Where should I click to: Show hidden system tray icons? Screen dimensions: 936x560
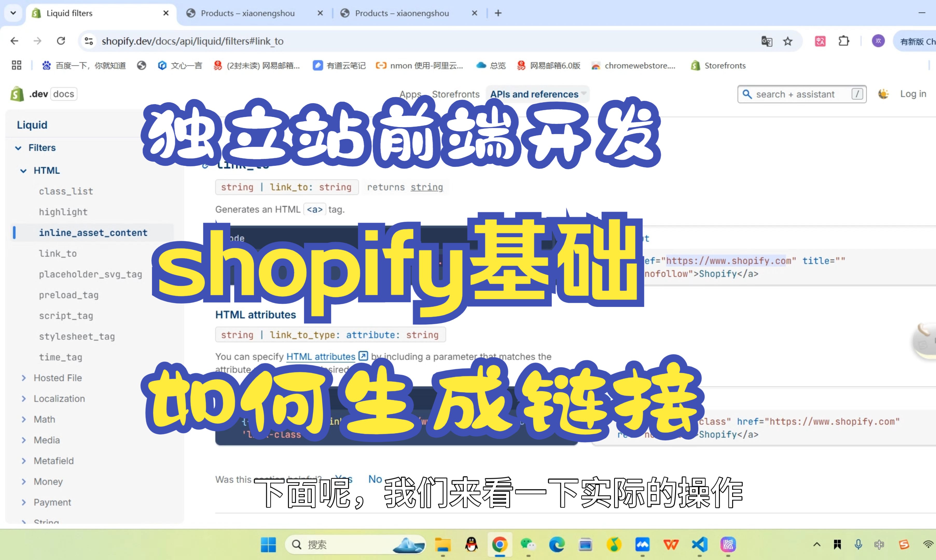(x=816, y=544)
